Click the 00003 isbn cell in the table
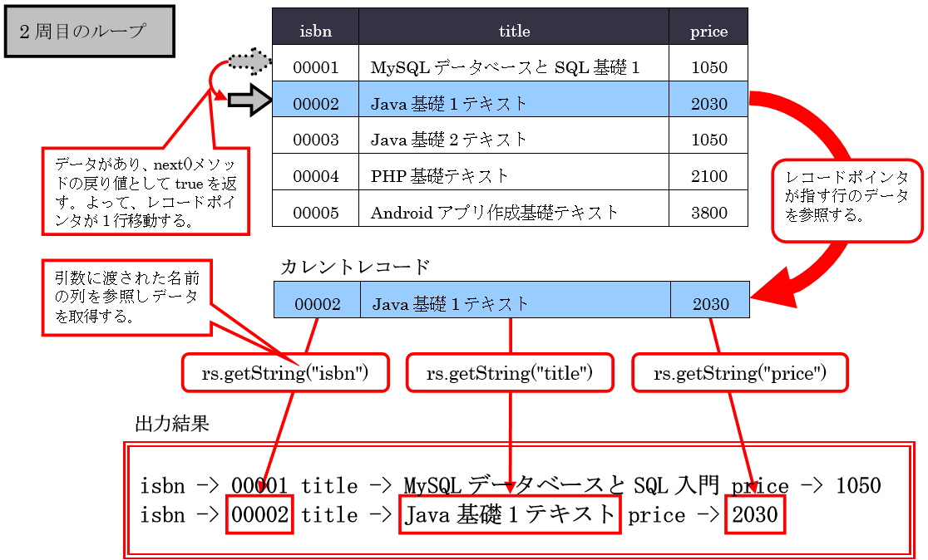 pos(316,140)
